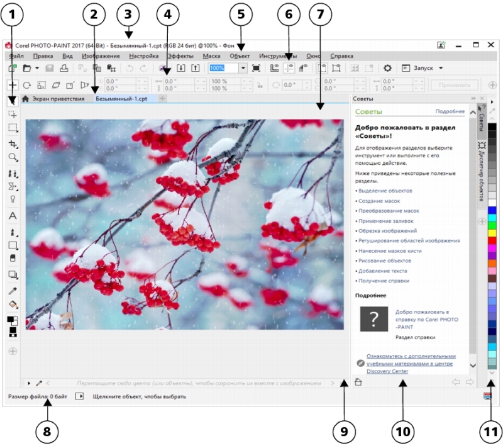
Task: Open the Discovery Center learning materials link
Action: [411, 364]
